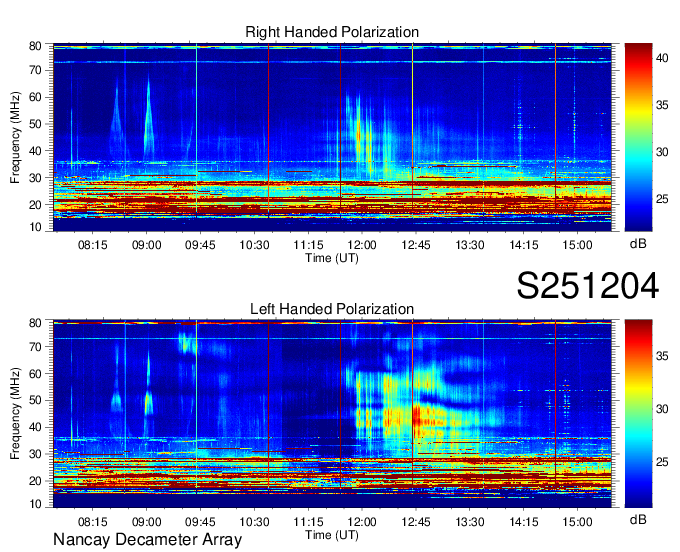
Task: Click the 35 label on the left-handed colorbar
Action: (x=662, y=354)
